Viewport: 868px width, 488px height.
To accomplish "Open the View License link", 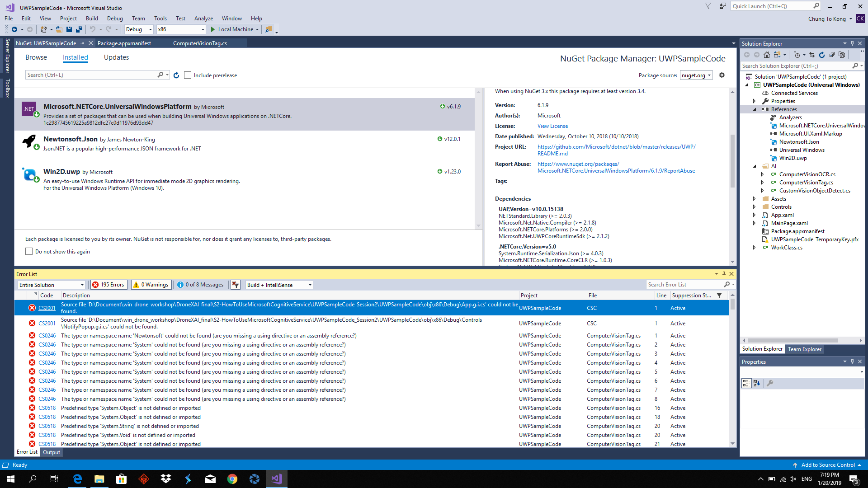I will click(x=552, y=126).
